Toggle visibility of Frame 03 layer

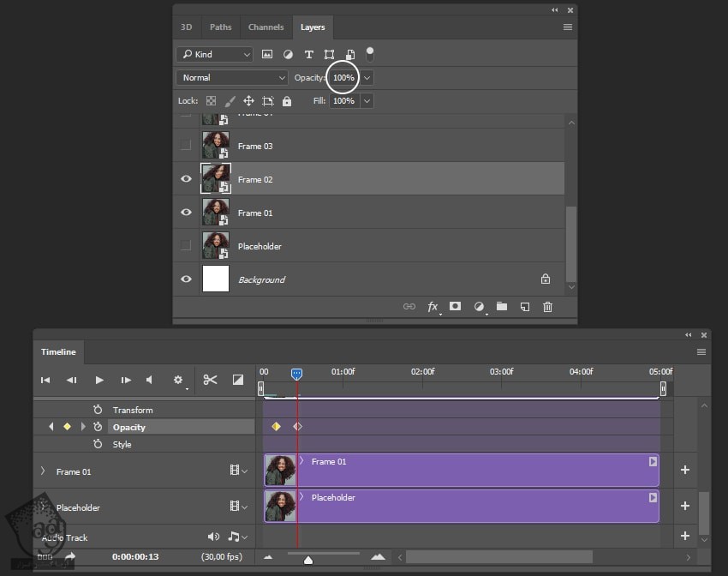point(186,145)
